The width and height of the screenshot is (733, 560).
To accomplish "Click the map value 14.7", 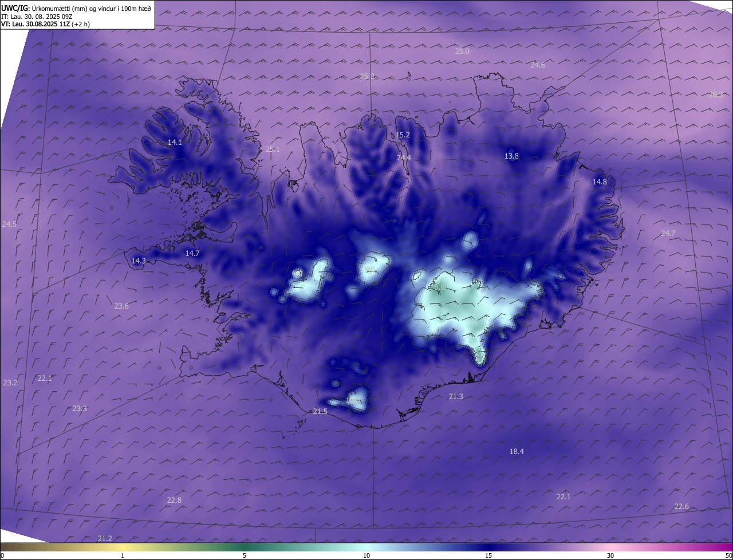I will click(x=192, y=253).
